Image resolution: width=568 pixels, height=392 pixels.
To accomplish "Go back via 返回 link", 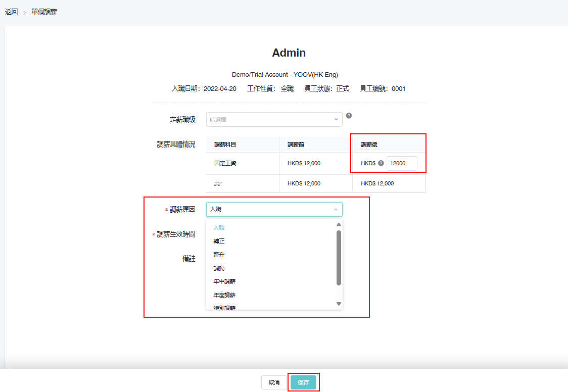I will (12, 12).
